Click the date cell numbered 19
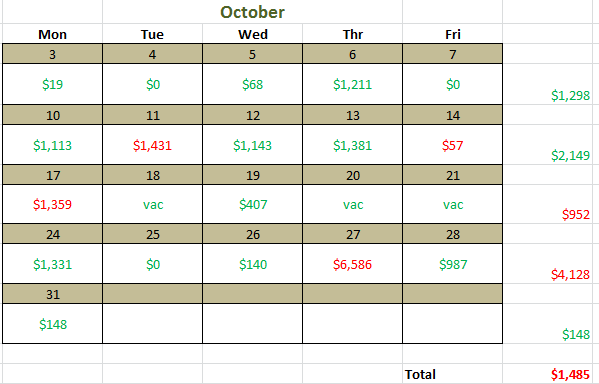This screenshot has width=599, height=384. (x=253, y=175)
